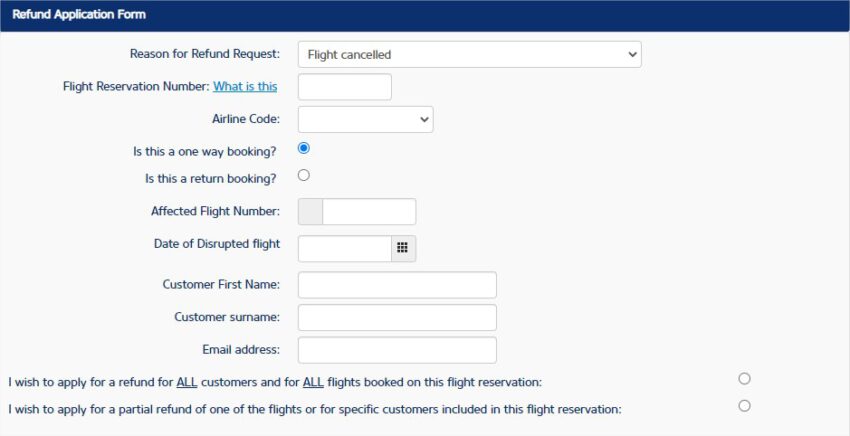Click the Airline Code label
This screenshot has width=850, height=436.
[x=246, y=119]
